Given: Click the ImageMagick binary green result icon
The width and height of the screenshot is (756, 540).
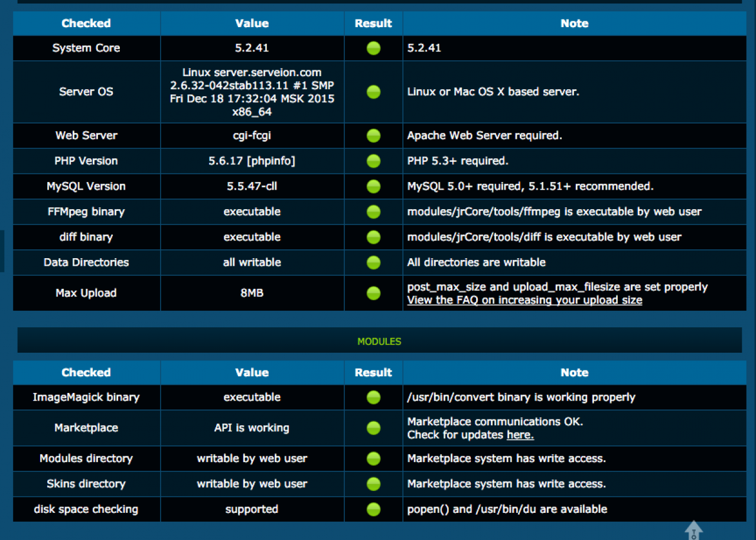Looking at the screenshot, I should [373, 397].
